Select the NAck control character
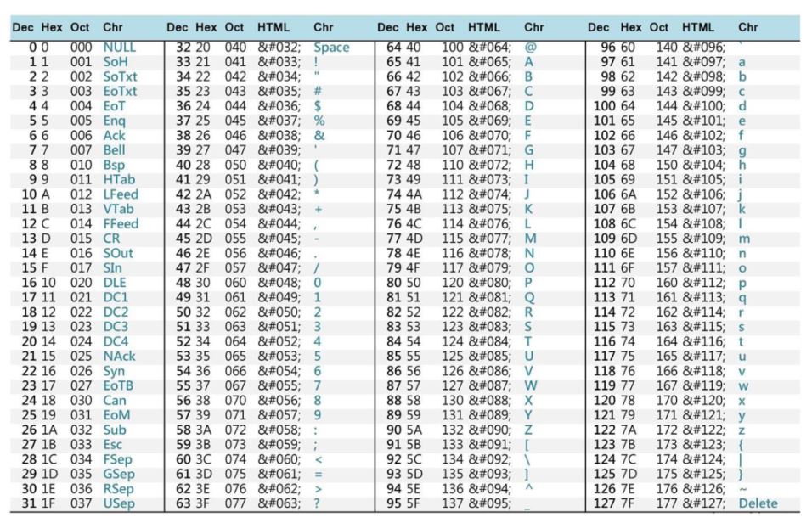The height and width of the screenshot is (523, 812). [x=119, y=357]
